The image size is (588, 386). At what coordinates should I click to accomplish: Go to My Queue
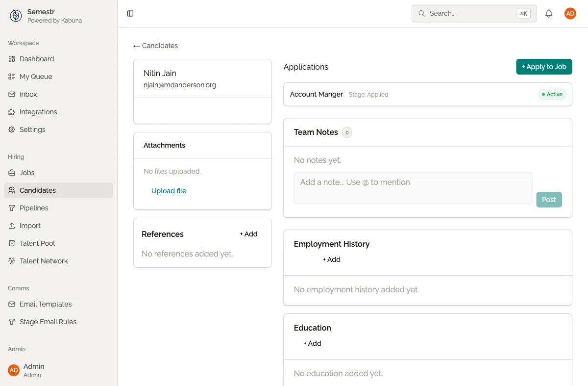click(x=36, y=77)
